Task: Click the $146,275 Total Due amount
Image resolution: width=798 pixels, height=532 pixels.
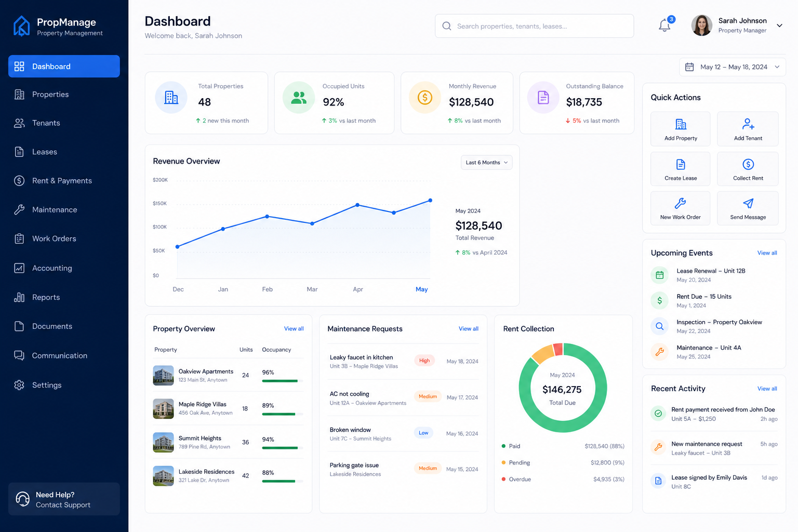Action: tap(562, 390)
